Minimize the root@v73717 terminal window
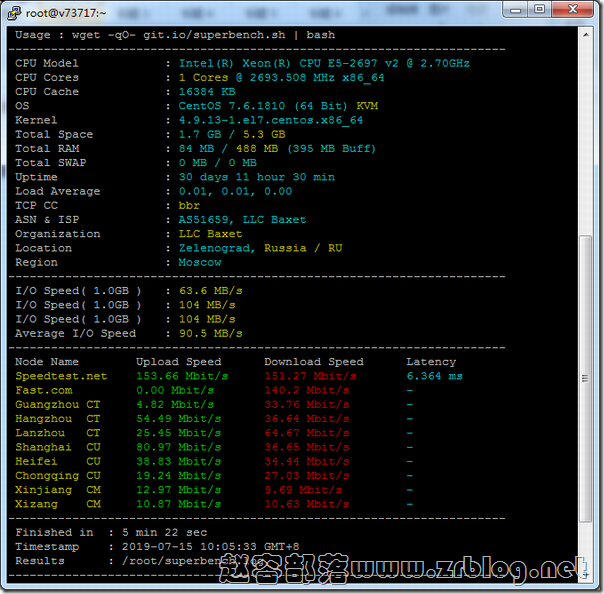 pos(515,10)
